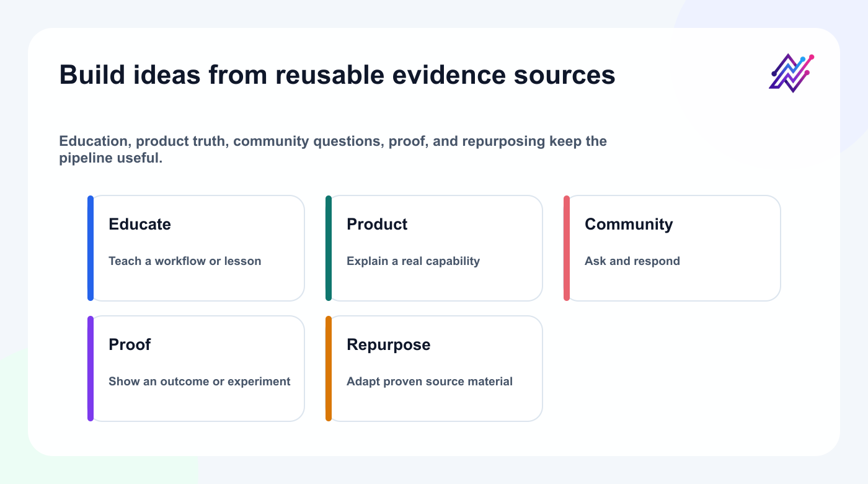Select the heading "Build ideas from reusable evidence sources"
The width and height of the screenshot is (868, 484).
[337, 75]
